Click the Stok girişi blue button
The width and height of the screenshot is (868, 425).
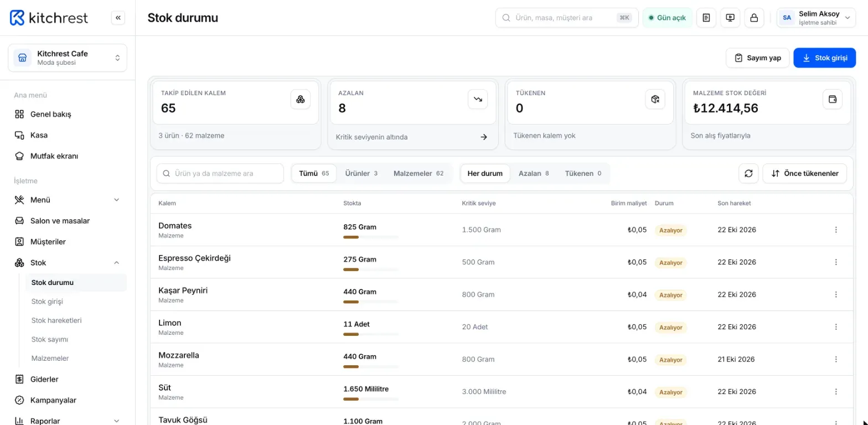click(825, 58)
